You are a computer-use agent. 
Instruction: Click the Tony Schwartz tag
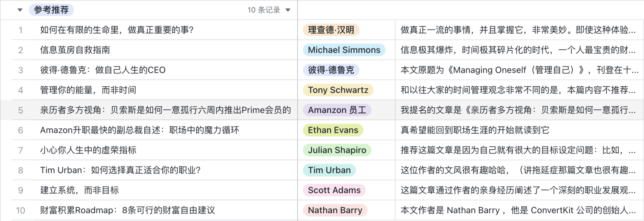click(338, 90)
